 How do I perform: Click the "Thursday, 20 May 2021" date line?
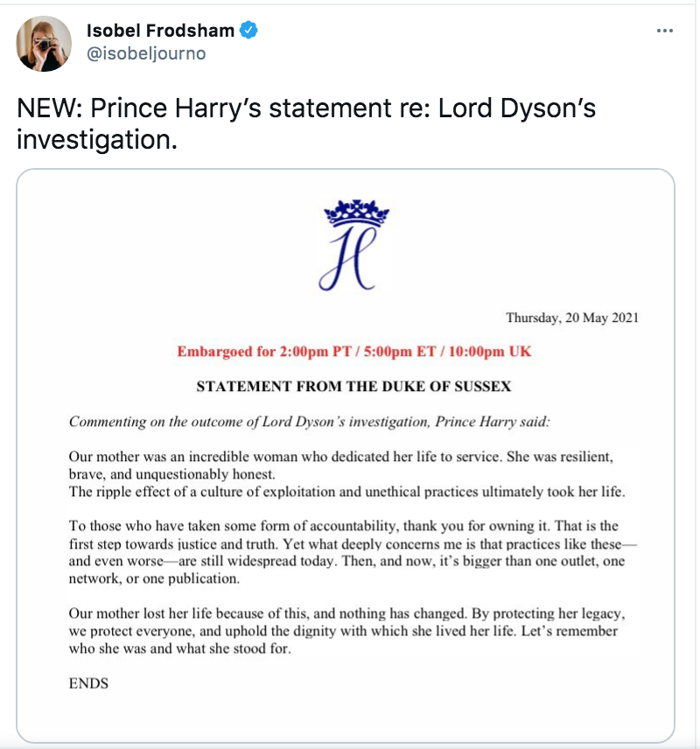(571, 318)
